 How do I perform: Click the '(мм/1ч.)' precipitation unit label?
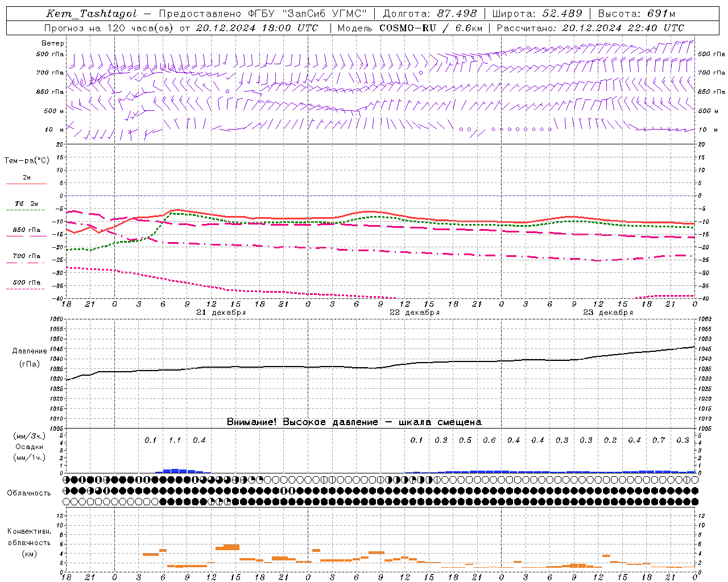pyautogui.click(x=30, y=458)
